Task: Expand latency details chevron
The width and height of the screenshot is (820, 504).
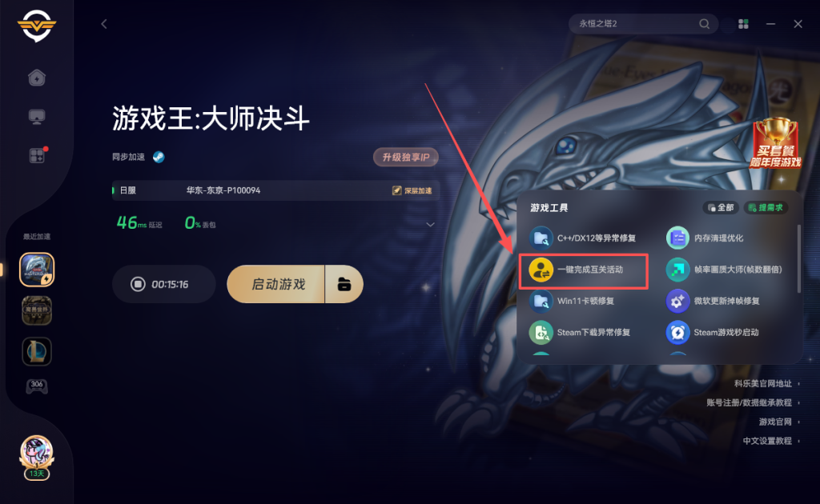Action: [430, 225]
